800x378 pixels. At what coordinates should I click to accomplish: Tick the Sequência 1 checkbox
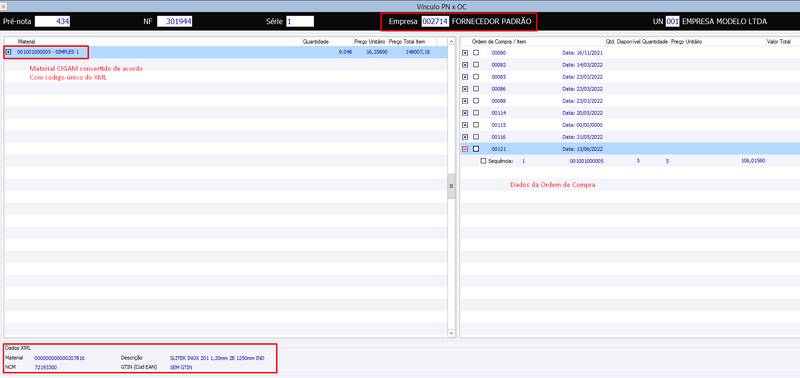(x=484, y=161)
